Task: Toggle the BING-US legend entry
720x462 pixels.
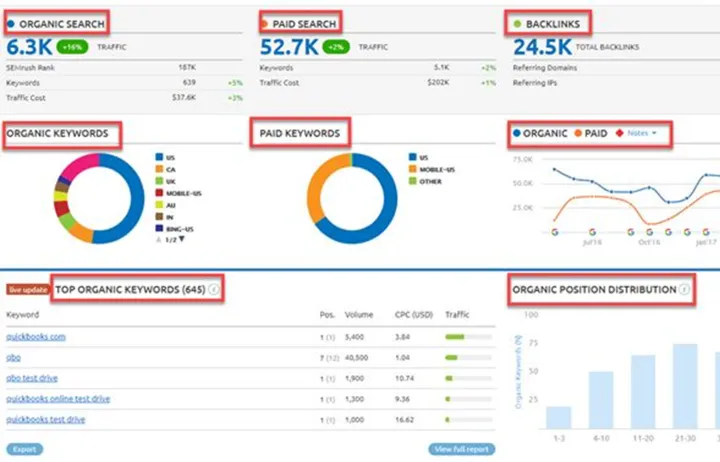Action: (174, 229)
